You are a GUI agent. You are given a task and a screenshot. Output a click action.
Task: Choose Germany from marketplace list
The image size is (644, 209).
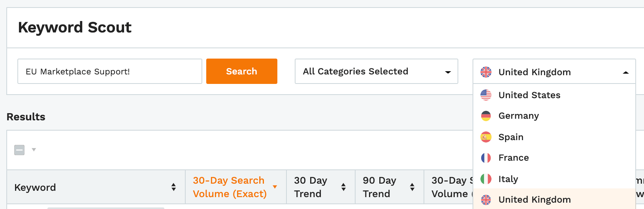pyautogui.click(x=554, y=116)
